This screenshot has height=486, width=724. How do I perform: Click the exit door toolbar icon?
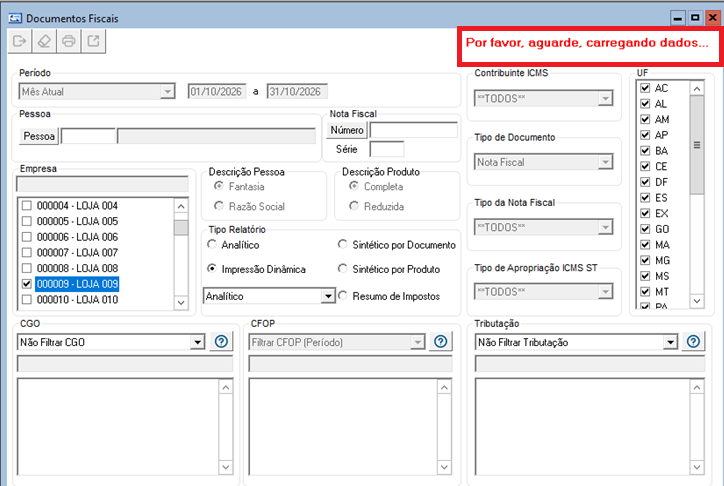[x=20, y=41]
